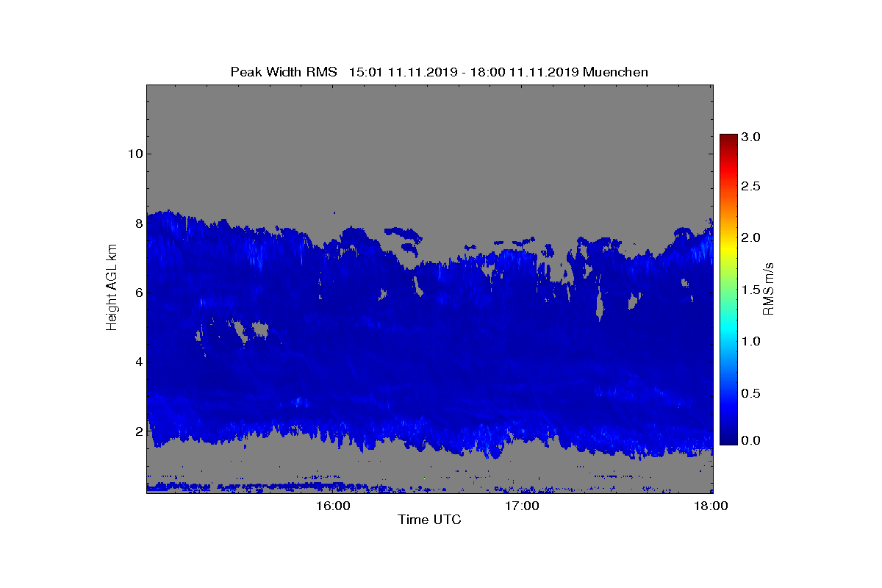Click the colorbar value '1.0'
The height and width of the screenshot is (588, 882).
point(751,342)
